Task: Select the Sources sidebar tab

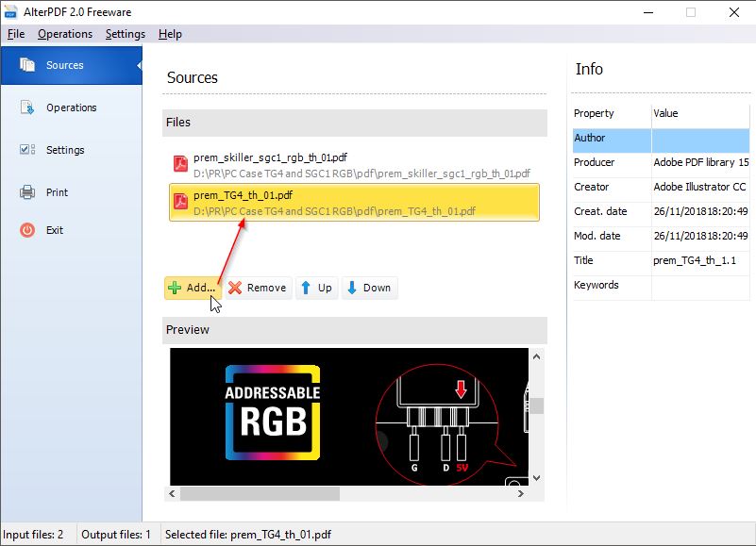Action: click(x=72, y=65)
